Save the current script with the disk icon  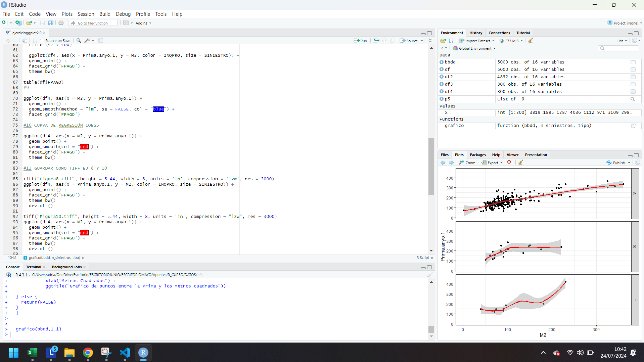click(35, 41)
